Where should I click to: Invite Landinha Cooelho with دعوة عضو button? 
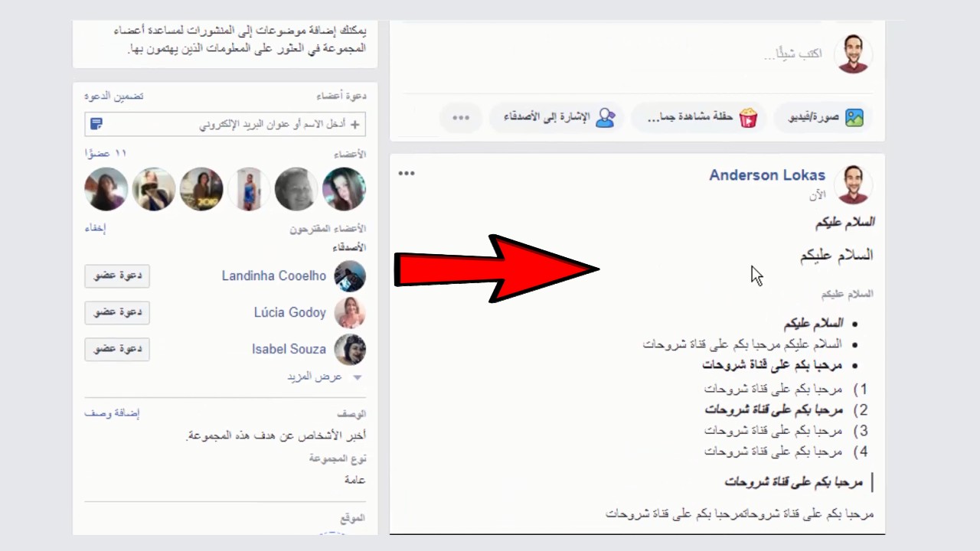pos(117,275)
